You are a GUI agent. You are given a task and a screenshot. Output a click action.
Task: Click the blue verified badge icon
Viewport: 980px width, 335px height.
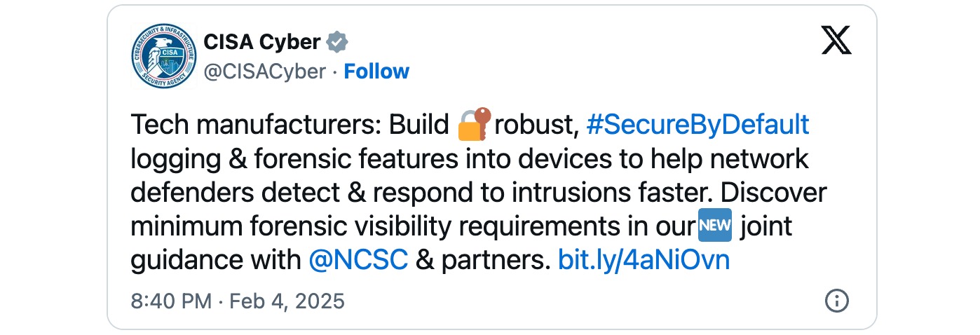tap(337, 42)
